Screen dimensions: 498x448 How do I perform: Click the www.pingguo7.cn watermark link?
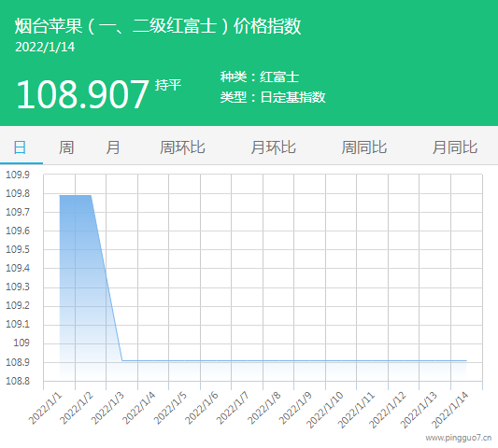pyautogui.click(x=459, y=438)
